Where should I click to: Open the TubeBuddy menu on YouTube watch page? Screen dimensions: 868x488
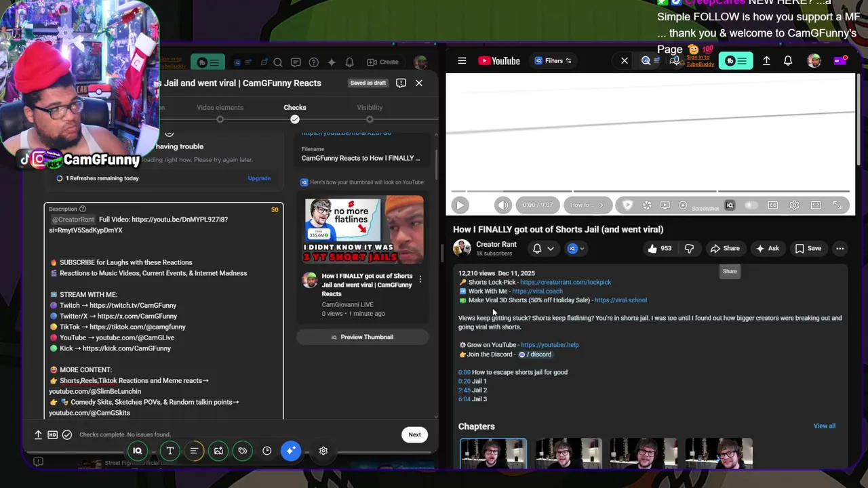[x=736, y=61]
